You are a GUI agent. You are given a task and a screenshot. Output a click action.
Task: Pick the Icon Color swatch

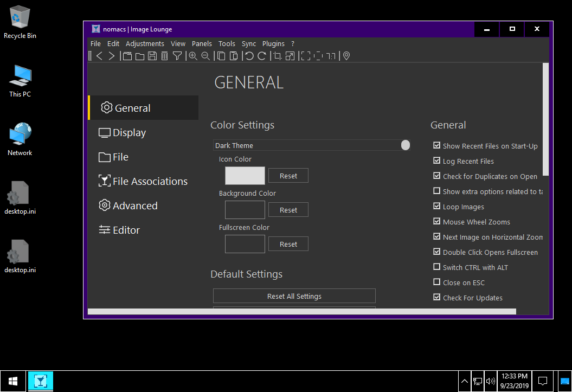tap(245, 176)
